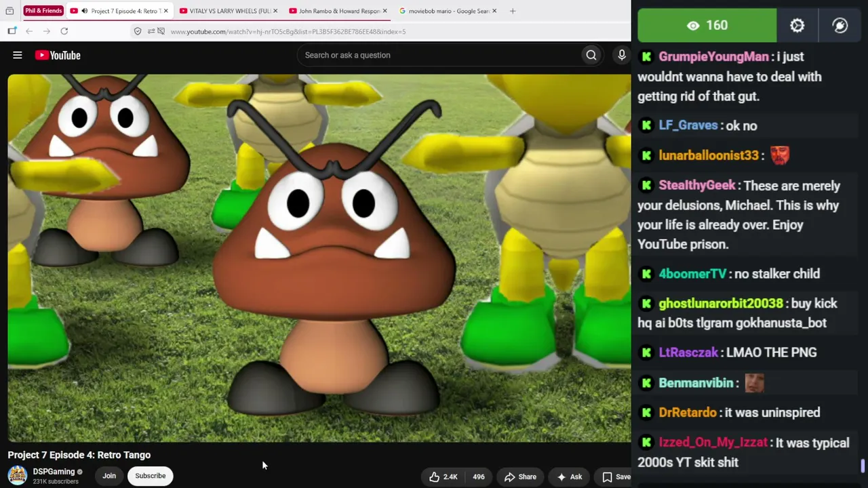
Task: Click the "no stalker child" chat message
Action: (x=777, y=274)
